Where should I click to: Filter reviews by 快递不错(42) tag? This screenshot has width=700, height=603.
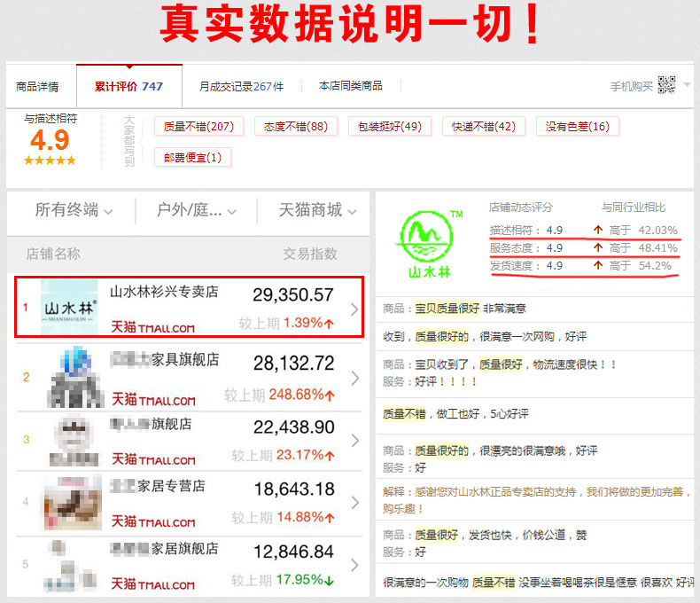[484, 127]
